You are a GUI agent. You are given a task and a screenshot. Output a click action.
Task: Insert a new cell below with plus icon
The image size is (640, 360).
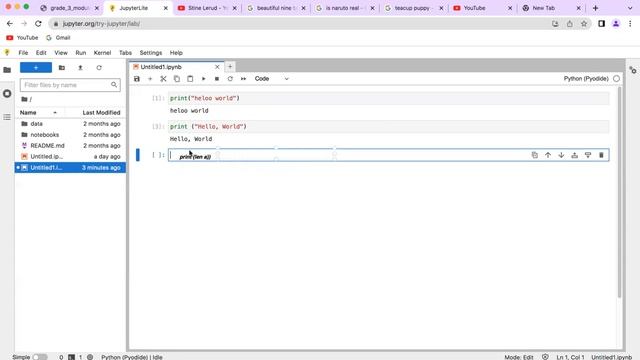pyautogui.click(x=150, y=79)
